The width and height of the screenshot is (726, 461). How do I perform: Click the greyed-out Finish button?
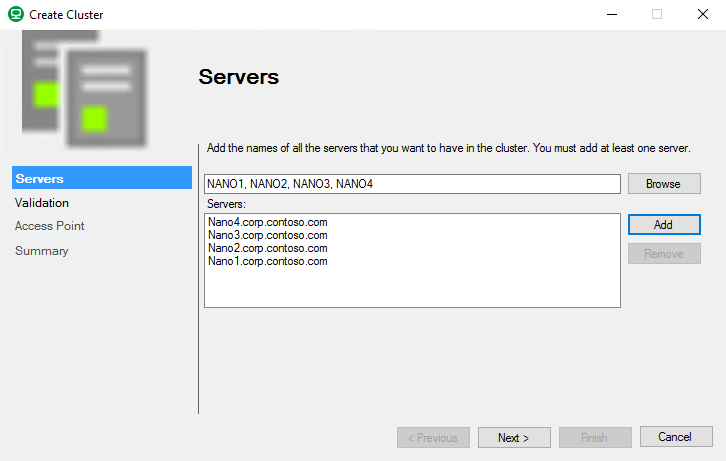pos(595,437)
